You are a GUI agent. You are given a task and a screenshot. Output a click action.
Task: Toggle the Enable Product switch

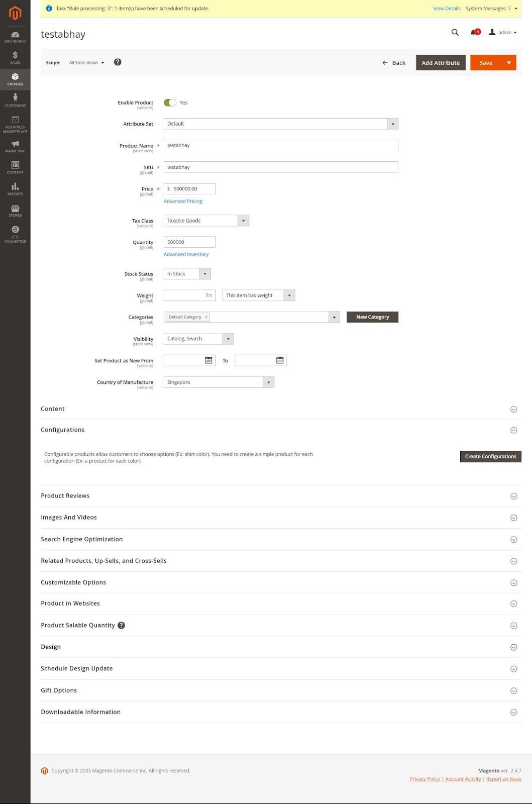[170, 103]
